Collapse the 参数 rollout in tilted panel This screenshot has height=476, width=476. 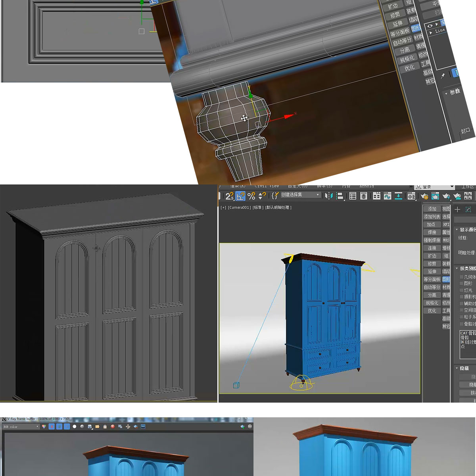point(446,93)
